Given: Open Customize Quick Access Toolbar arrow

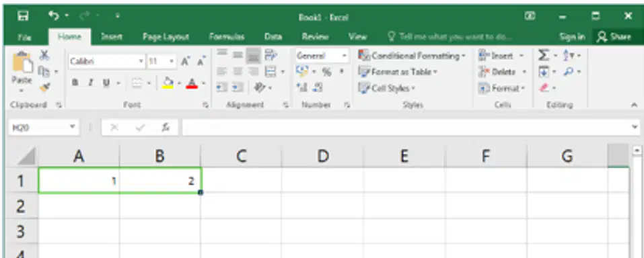Looking at the screenshot, I should (x=118, y=16).
